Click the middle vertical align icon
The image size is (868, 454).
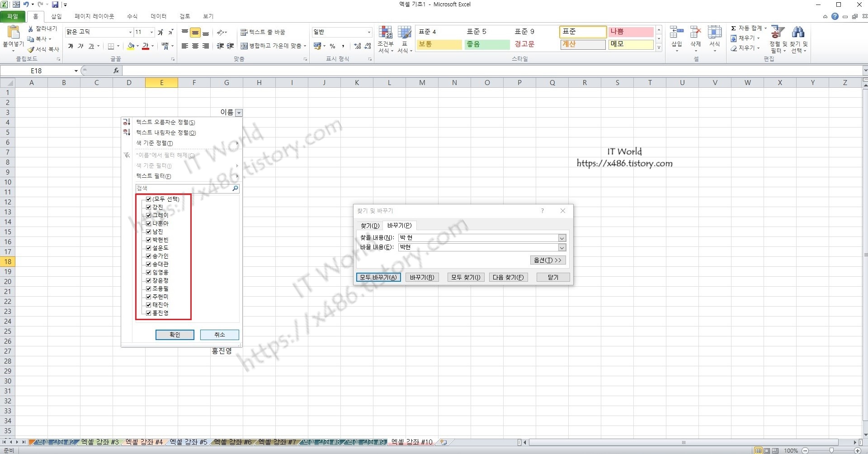tap(195, 32)
